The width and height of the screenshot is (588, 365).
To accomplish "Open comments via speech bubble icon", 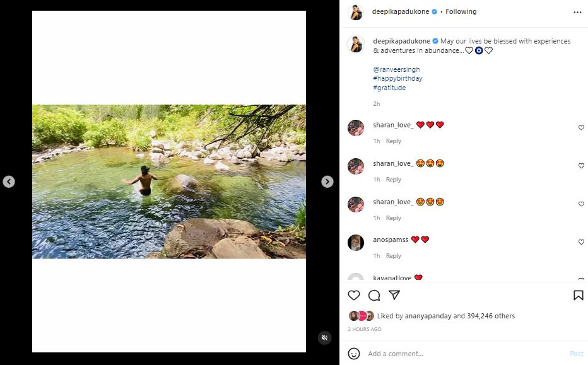I will click(374, 295).
